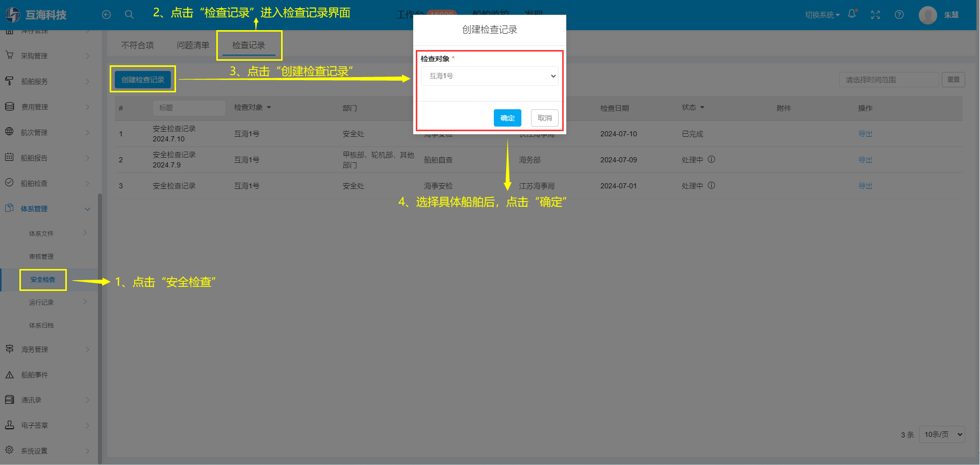
Task: Click the 体系管理 document icon
Action: (9, 208)
